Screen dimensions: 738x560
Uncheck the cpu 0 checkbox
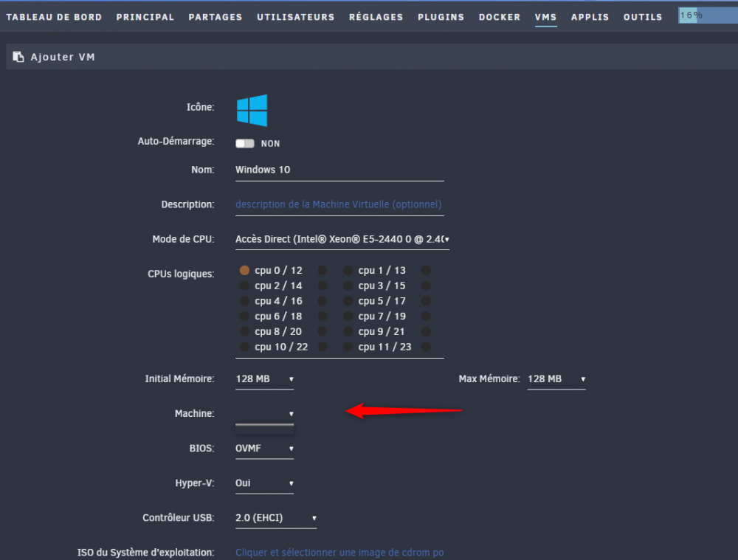pos(244,270)
